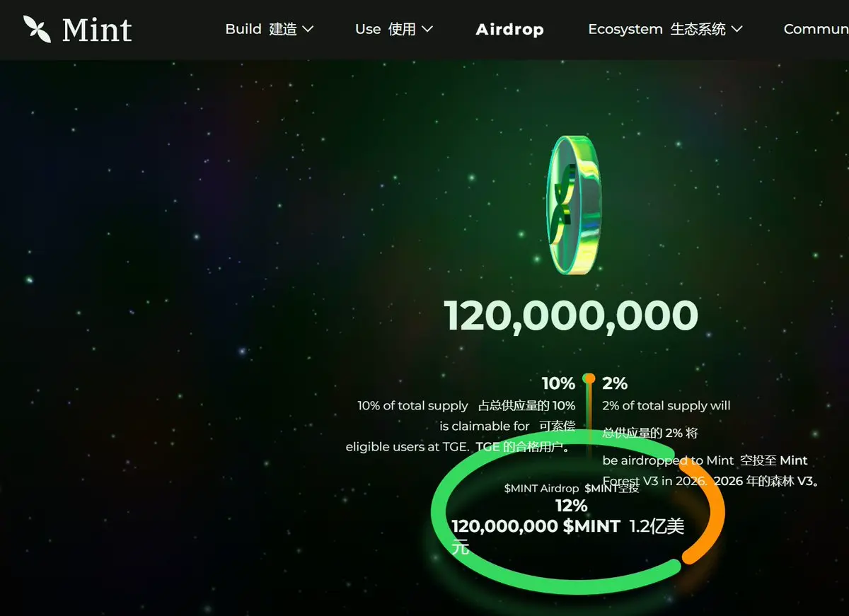The image size is (849, 616).
Task: Click the orange dot marker atop the line
Action: pos(589,378)
